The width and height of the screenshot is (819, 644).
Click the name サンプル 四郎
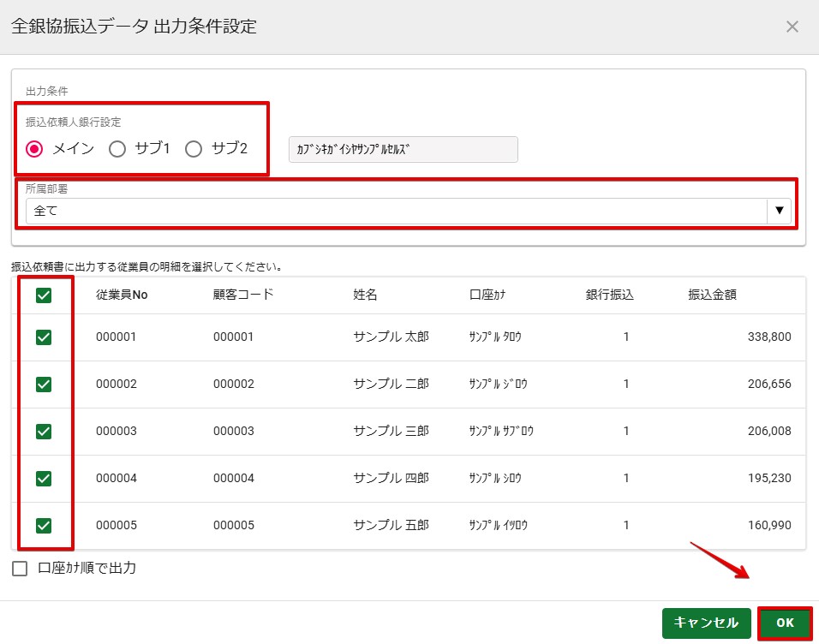[x=392, y=478]
